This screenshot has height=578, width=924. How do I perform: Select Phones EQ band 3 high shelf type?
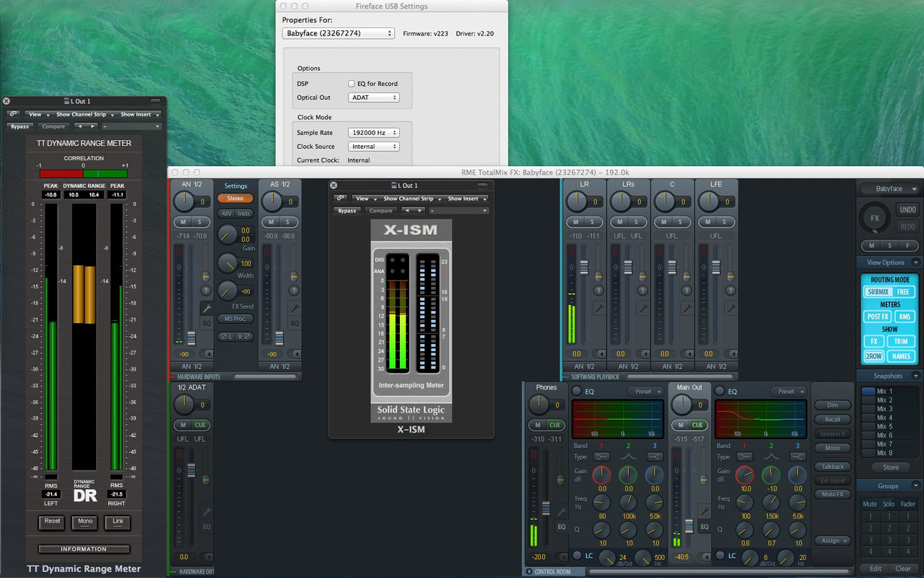[655, 457]
